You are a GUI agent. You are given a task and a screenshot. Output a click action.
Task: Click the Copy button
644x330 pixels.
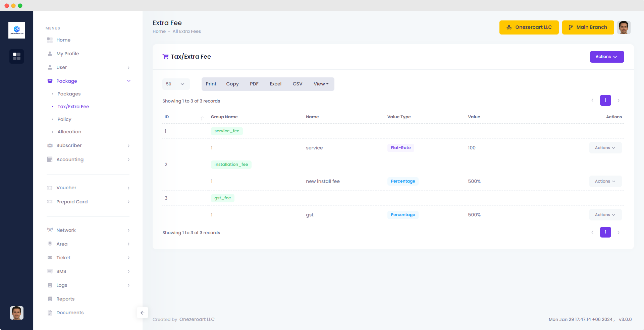(232, 84)
